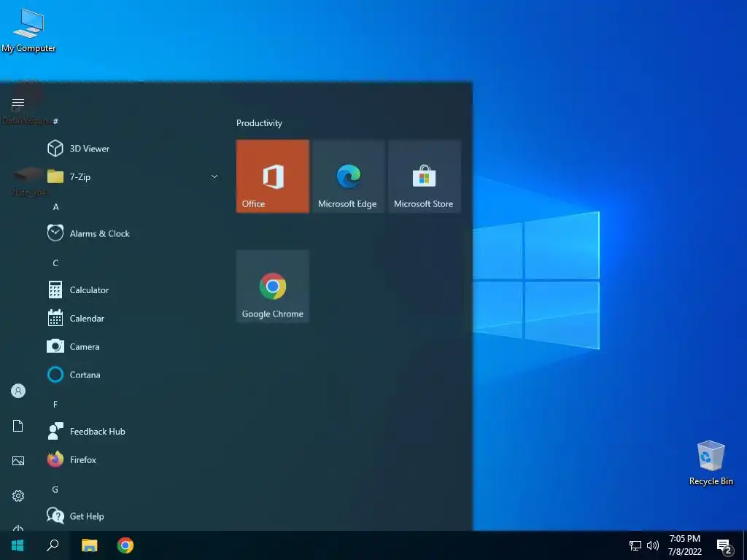
Task: Open Feedback Hub
Action: pyautogui.click(x=133, y=432)
